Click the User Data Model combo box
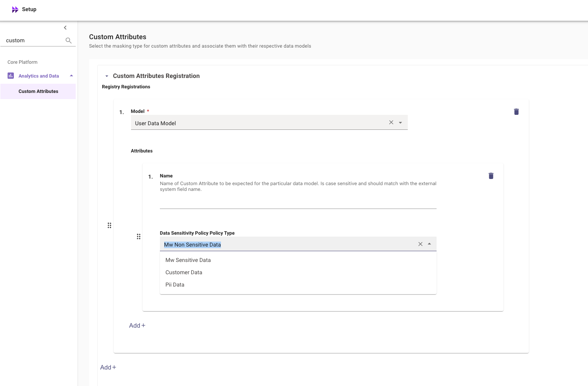588x386 pixels. [269, 123]
